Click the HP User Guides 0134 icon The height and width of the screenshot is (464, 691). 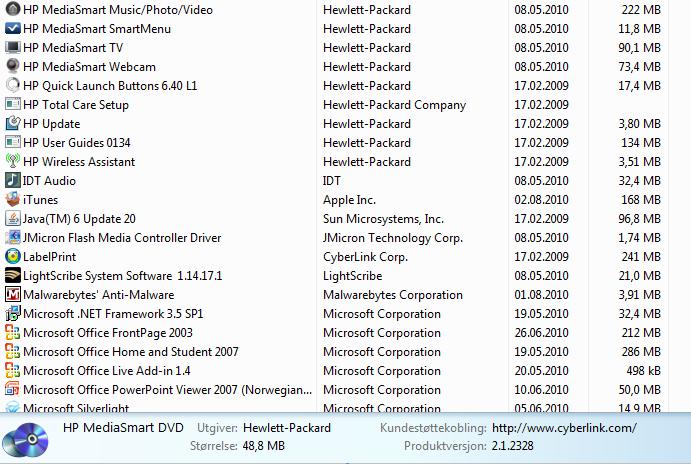click(x=13, y=142)
